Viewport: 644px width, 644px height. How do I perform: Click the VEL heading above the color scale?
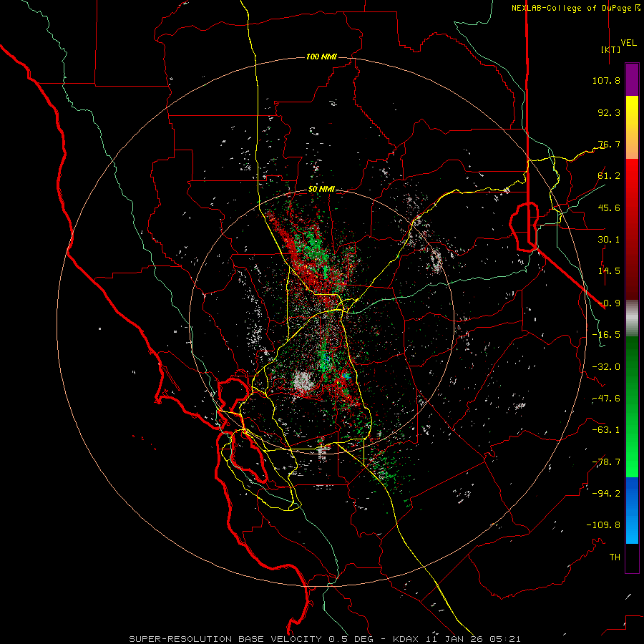[628, 43]
